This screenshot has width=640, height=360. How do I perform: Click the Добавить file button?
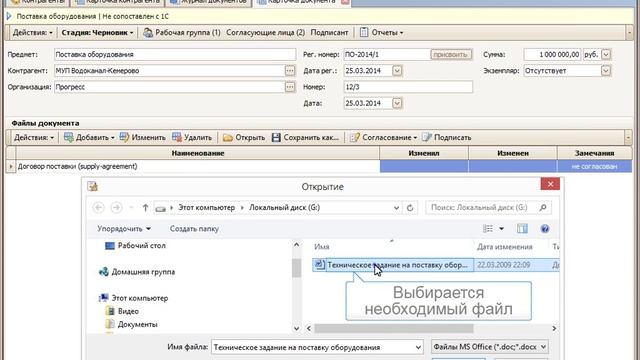point(89,138)
